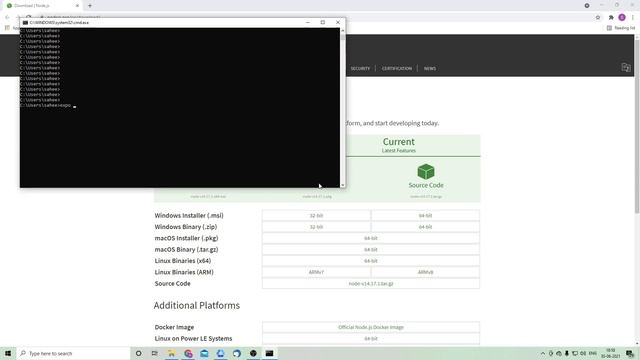Open the Chrome profile avatar
This screenshot has width=640, height=360.
622,18
